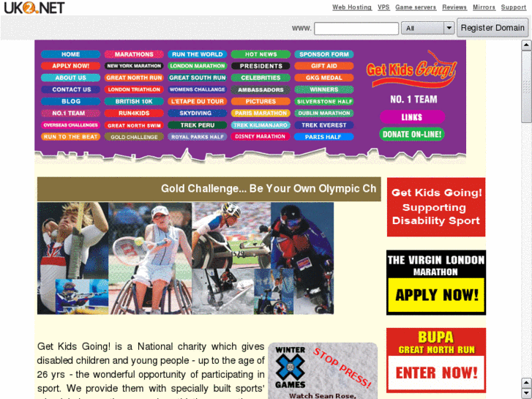The image size is (532, 399).
Task: Open TREK KILIMANJARO nav item
Action: [x=261, y=125]
